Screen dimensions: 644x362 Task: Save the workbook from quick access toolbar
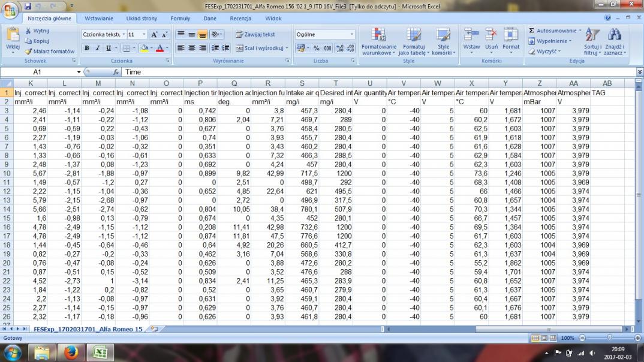tap(28, 6)
